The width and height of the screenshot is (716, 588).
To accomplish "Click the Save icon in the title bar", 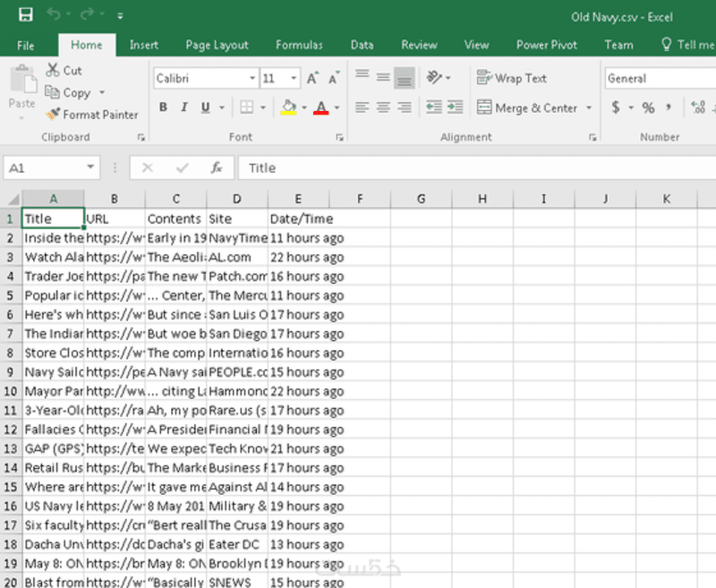I will pos(26,14).
